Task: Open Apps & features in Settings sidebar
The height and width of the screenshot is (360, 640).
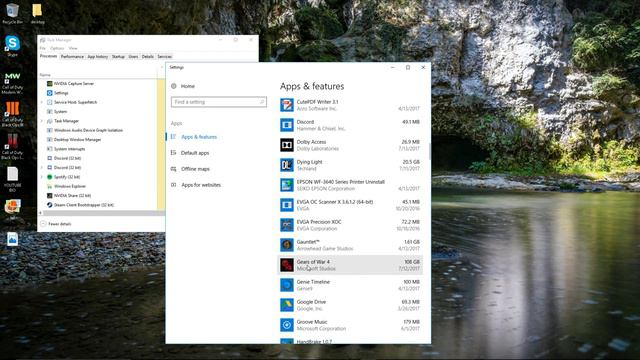Action: 199,137
